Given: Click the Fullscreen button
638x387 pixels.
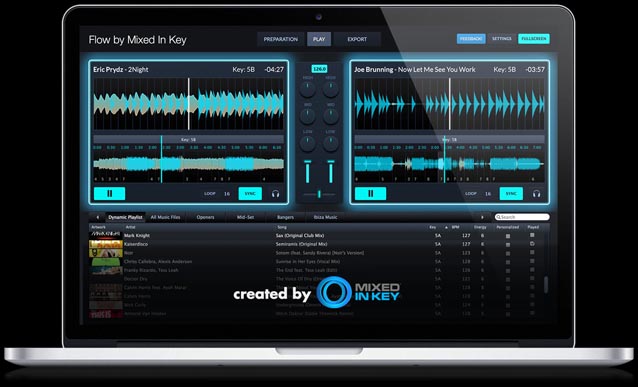Looking at the screenshot, I should 534,39.
